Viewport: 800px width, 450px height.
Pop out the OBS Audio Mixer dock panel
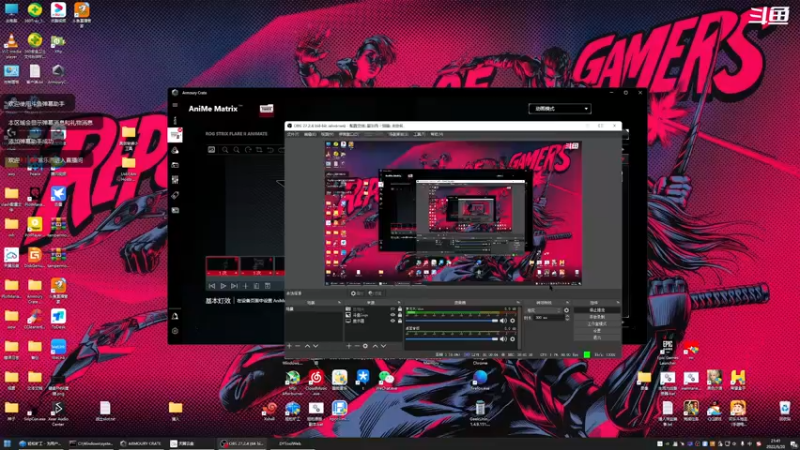pos(518,303)
